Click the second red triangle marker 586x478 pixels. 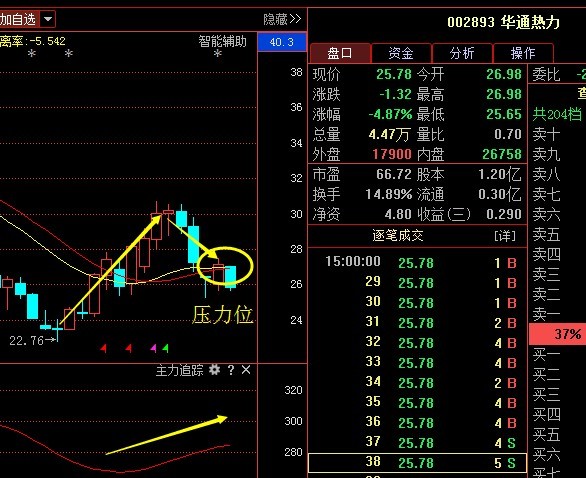[x=129, y=348]
